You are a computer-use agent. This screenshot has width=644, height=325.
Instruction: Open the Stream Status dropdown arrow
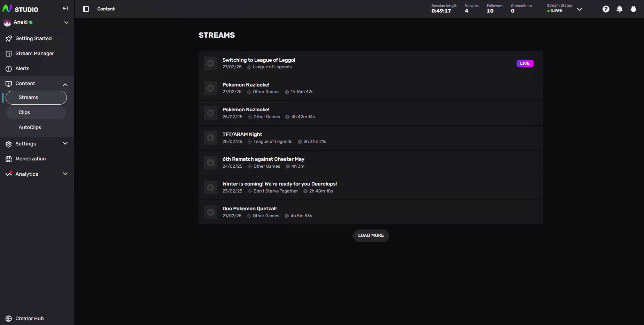pos(580,9)
